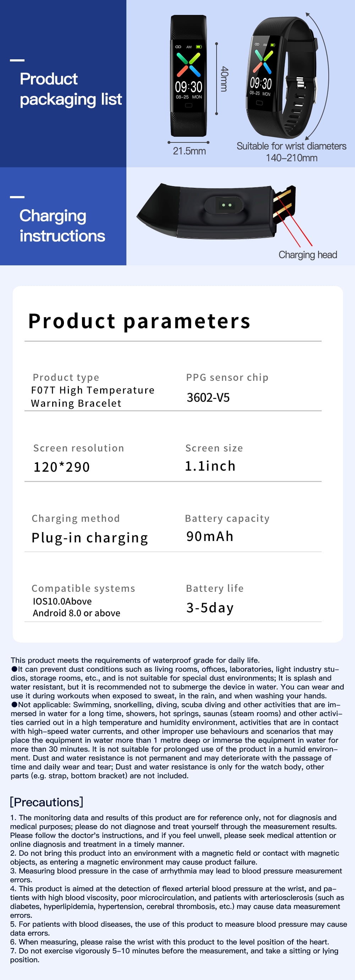The width and height of the screenshot is (355, 980).
Task: Click the metal buckle on the angled bracelet strap
Action: 301,82
